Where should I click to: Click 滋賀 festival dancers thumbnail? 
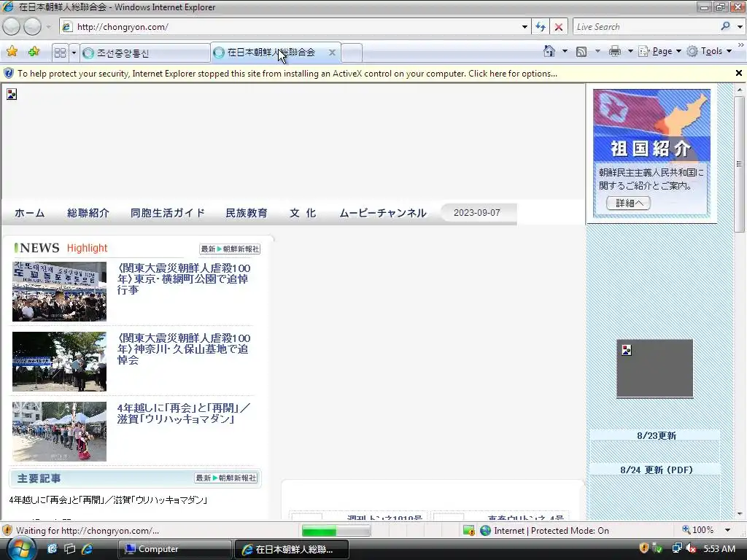(x=60, y=432)
